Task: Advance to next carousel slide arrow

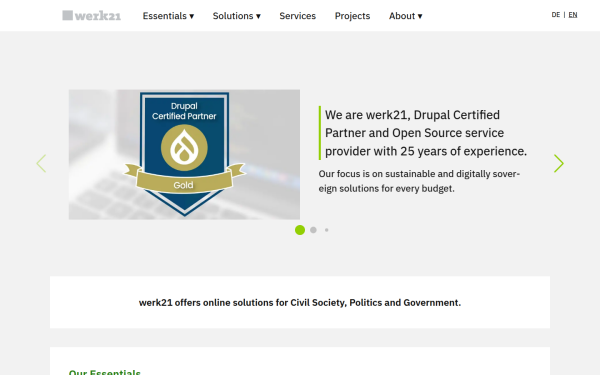Action: tap(559, 163)
